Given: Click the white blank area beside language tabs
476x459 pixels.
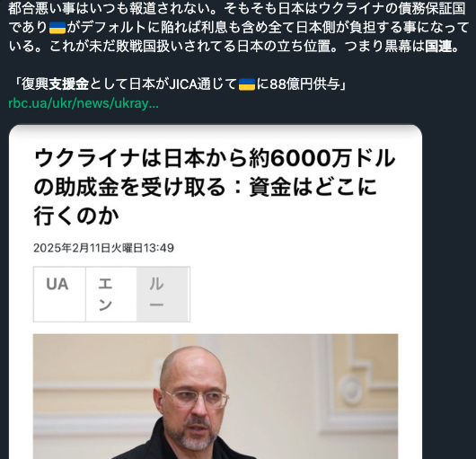Looking at the screenshot, I should point(293,294).
